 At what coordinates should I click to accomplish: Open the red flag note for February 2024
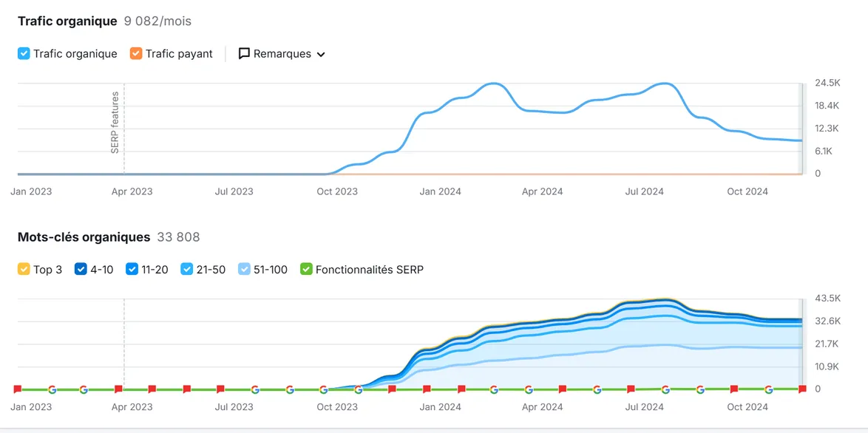click(461, 389)
